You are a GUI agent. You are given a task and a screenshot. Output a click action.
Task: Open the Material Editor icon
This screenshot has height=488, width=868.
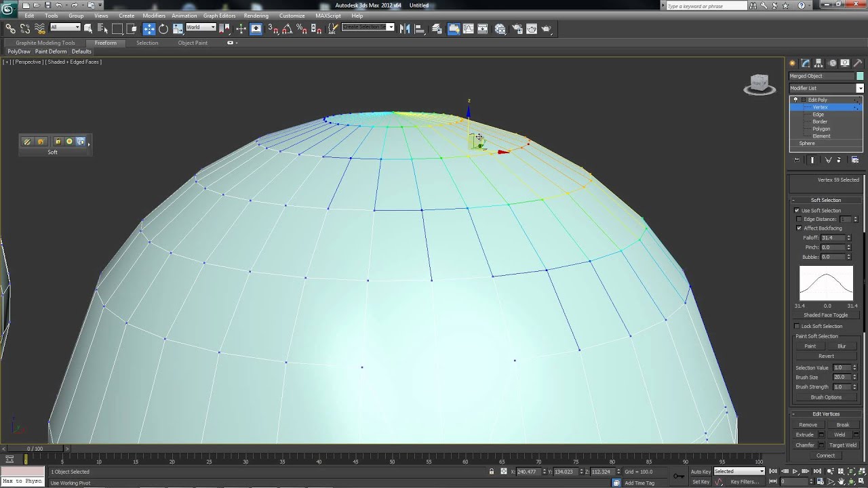click(x=500, y=28)
